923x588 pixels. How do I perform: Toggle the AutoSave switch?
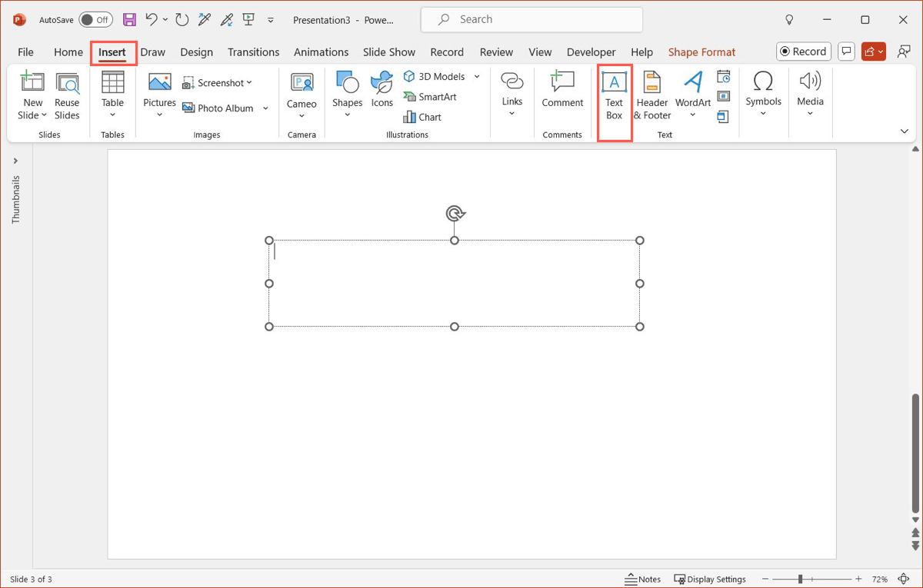point(95,20)
